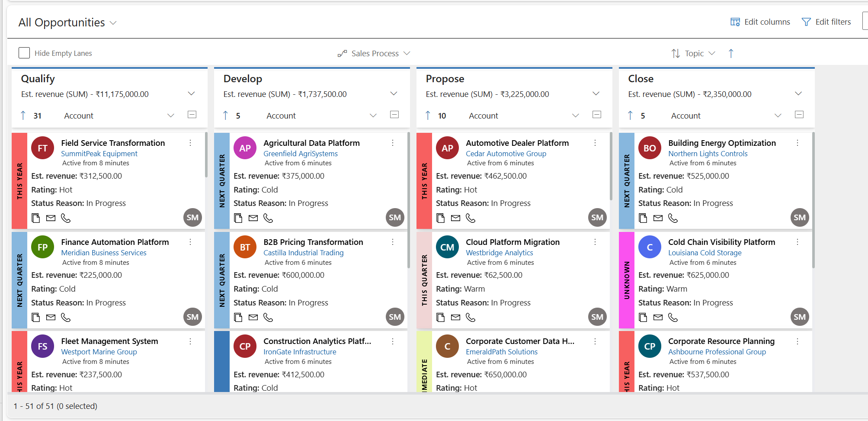Open Cedar Automotive Group account link
The height and width of the screenshot is (421, 868).
click(x=506, y=154)
